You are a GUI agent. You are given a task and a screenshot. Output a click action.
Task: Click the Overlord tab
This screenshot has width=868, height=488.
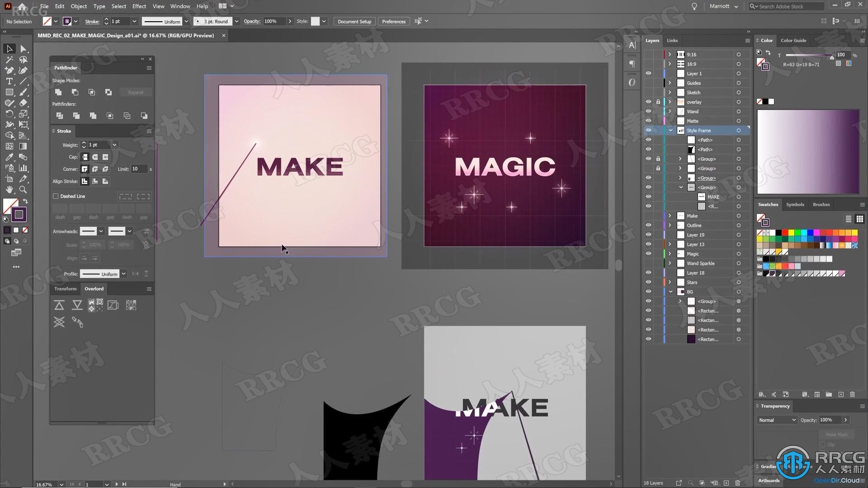[x=94, y=288]
